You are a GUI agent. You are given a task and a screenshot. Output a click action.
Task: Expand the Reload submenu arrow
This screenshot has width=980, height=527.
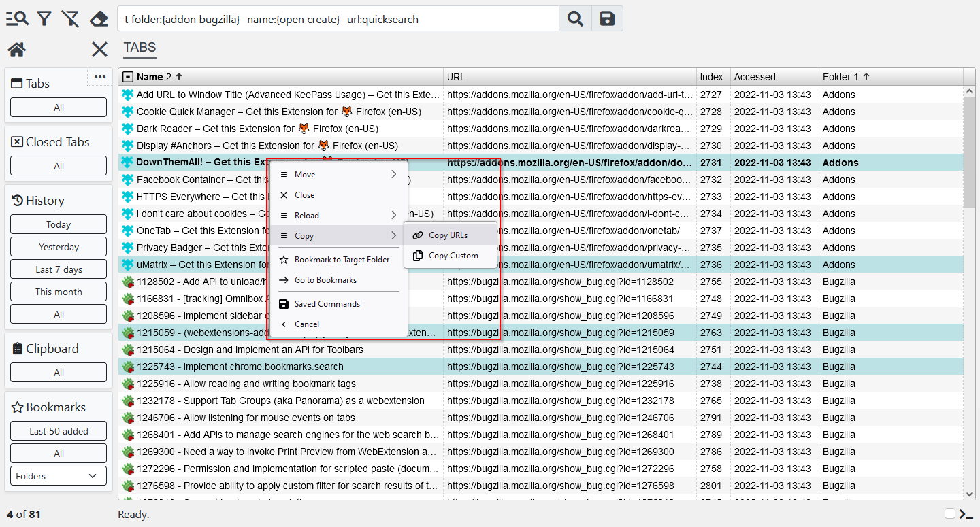point(394,216)
